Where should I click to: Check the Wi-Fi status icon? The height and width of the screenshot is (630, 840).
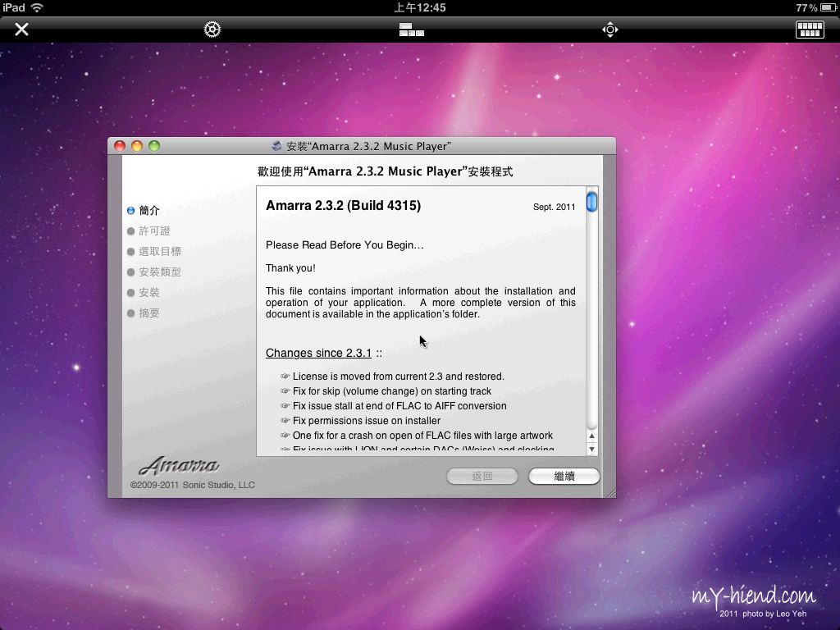[x=37, y=7]
